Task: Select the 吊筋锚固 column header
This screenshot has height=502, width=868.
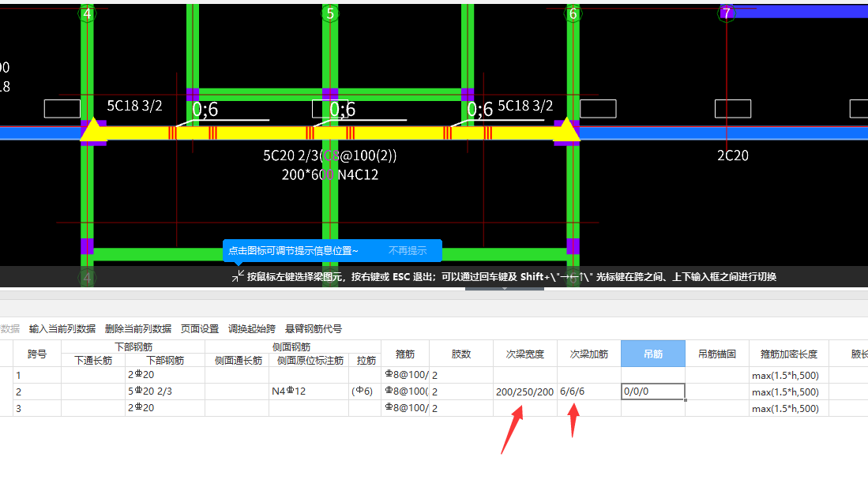Action: tap(717, 354)
